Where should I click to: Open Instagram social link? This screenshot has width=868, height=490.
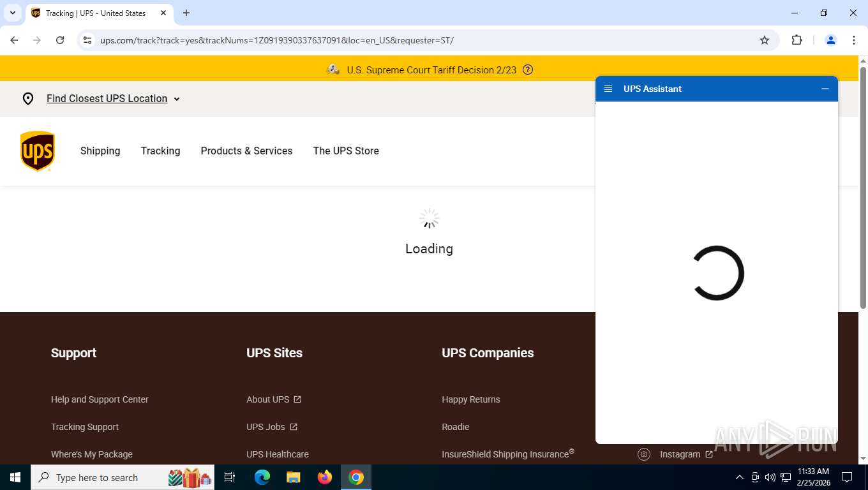(x=680, y=454)
